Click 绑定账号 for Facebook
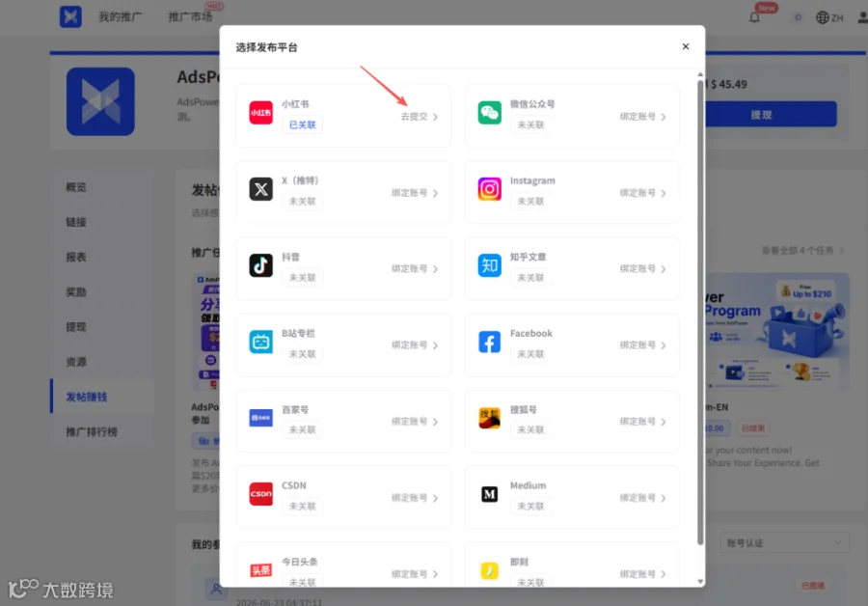868x606 pixels. coord(642,345)
